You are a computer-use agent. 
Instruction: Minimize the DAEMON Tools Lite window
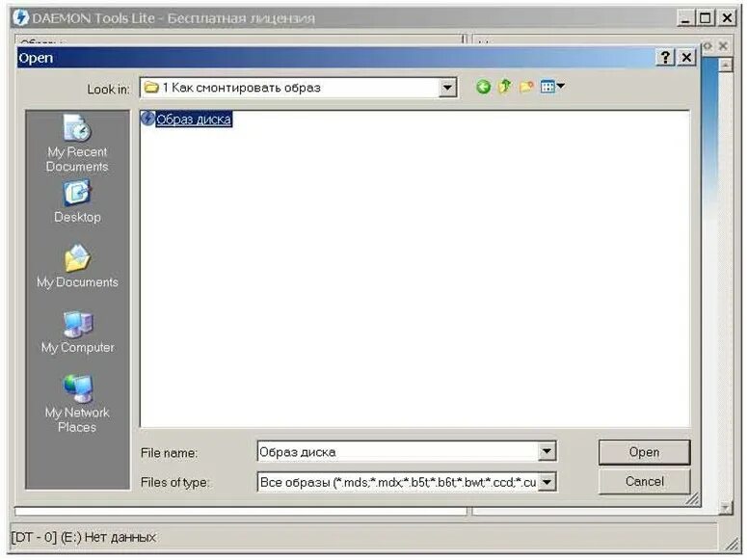tap(685, 18)
